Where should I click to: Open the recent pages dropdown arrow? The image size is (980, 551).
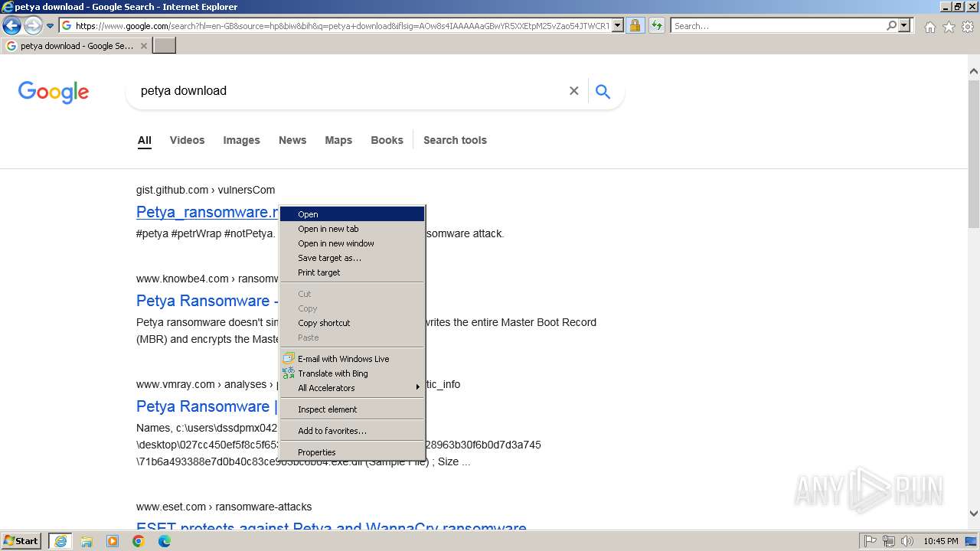point(50,26)
